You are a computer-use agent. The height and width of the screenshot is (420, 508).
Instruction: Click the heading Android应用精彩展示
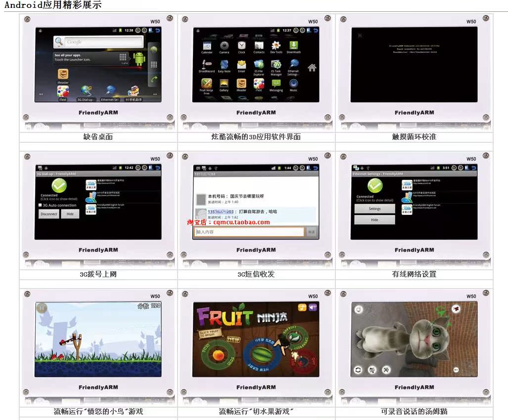(x=53, y=5)
